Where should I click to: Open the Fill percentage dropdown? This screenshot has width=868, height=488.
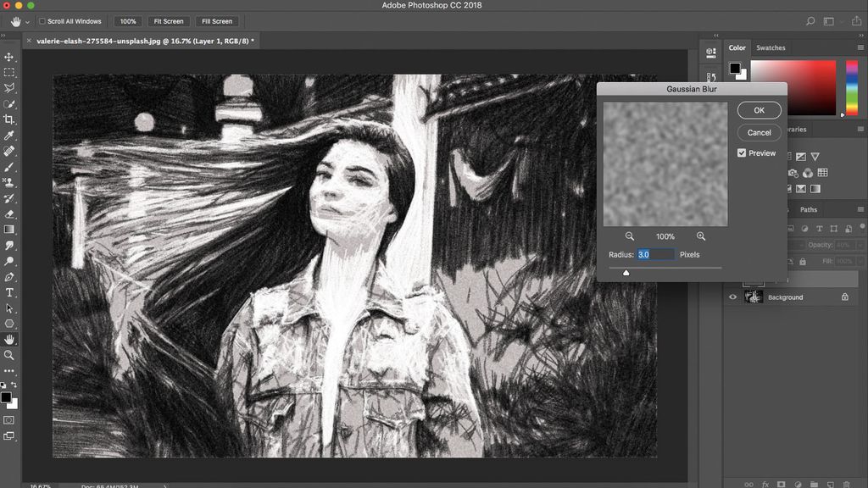[859, 261]
